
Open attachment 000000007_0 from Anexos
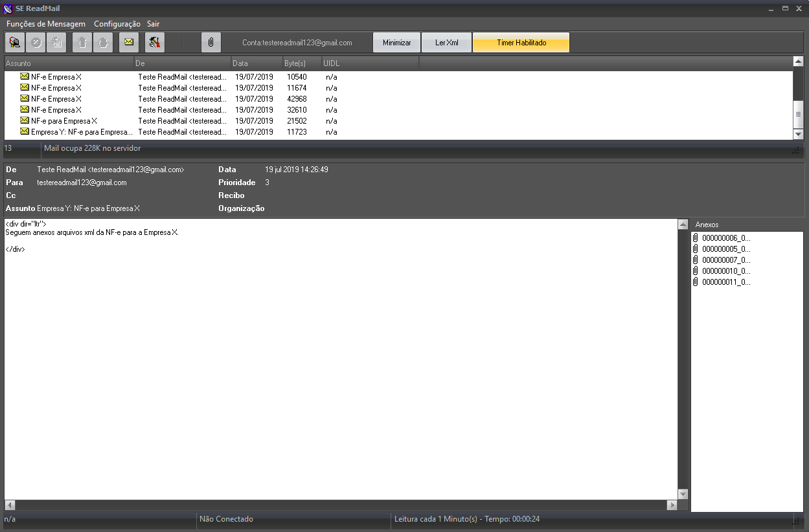725,260
